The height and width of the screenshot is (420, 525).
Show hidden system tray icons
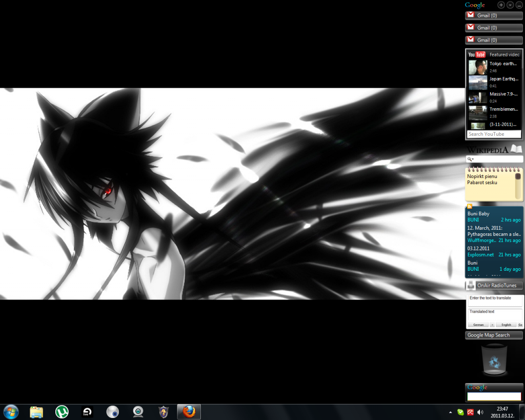[x=450, y=412]
